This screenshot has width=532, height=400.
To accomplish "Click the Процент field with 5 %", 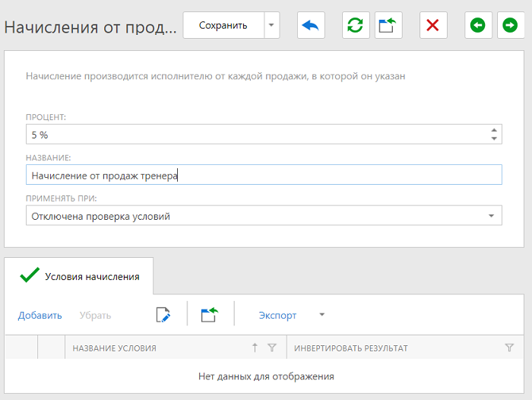I will click(x=264, y=135).
